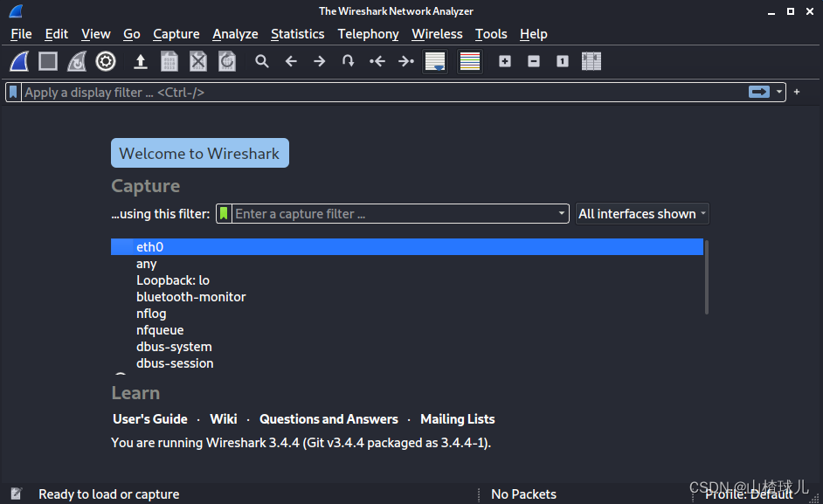Select the nfqueue interface
Image resolution: width=823 pixels, height=504 pixels.
(407, 330)
